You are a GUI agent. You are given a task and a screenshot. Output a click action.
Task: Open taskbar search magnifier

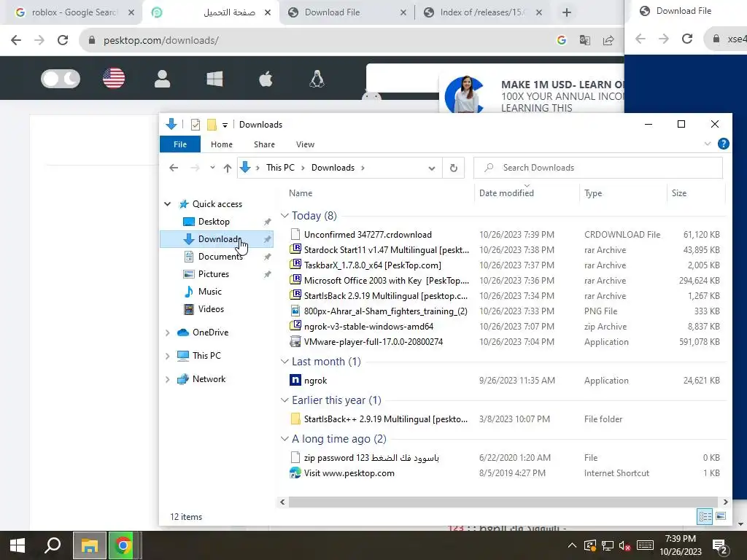click(x=53, y=545)
